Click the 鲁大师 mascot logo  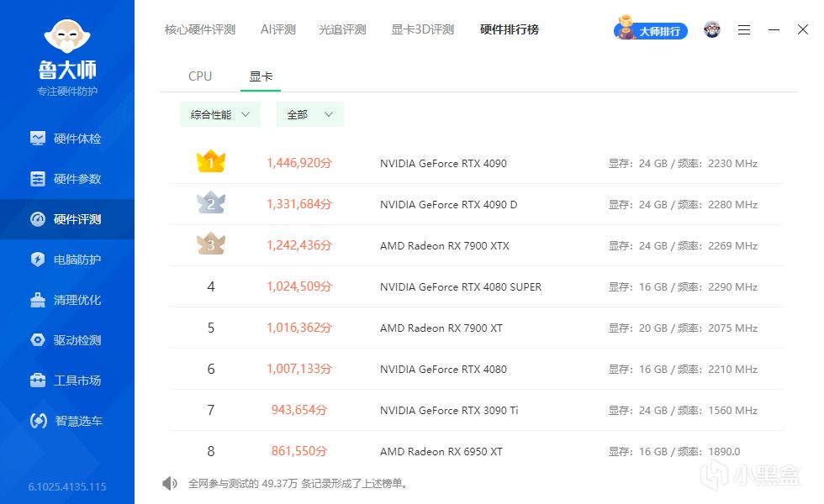point(67,36)
